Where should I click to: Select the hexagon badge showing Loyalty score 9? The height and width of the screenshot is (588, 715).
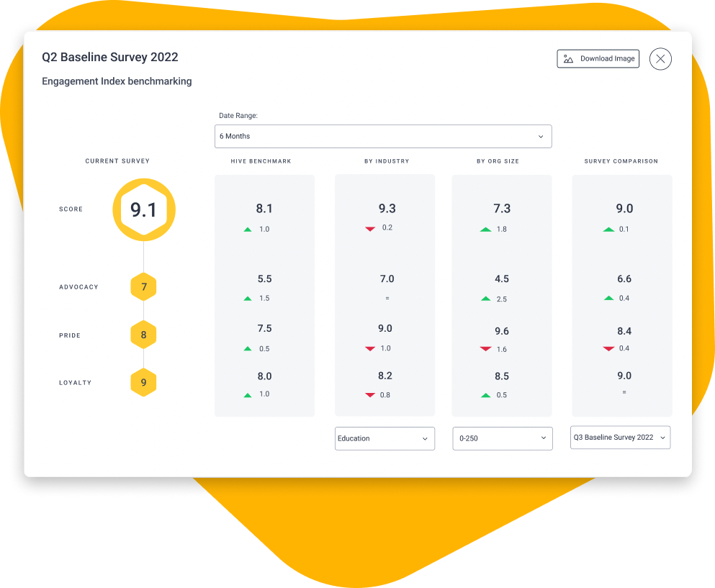(x=143, y=382)
